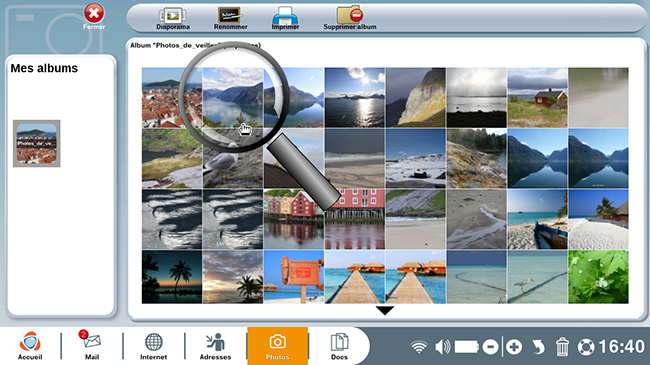Open the Internet tab
This screenshot has height=365, width=650.
(153, 346)
